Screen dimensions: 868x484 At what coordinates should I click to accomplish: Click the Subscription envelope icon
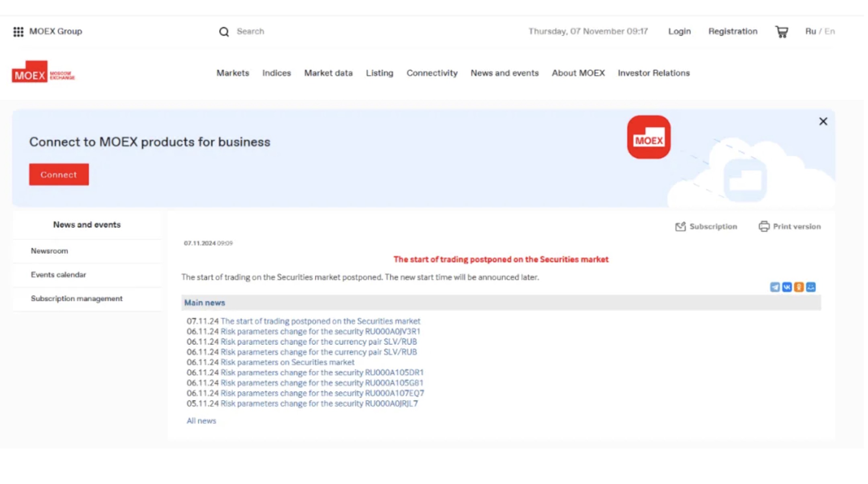click(x=680, y=227)
